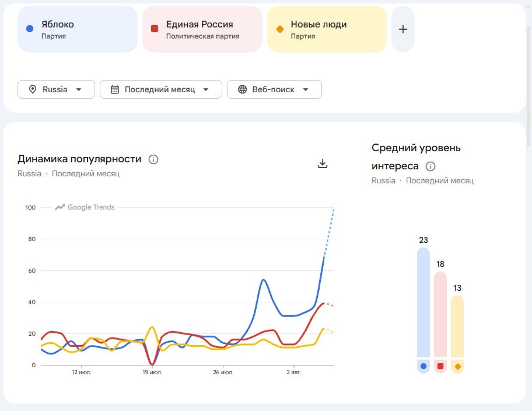The image size is (532, 411).
Task: Click the calendar icon in date filter
Action: [115, 89]
